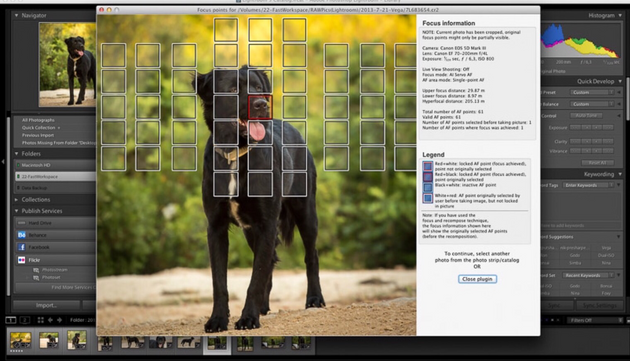Click the Vega keyword suggestion
The image size is (630, 361).
606,248
